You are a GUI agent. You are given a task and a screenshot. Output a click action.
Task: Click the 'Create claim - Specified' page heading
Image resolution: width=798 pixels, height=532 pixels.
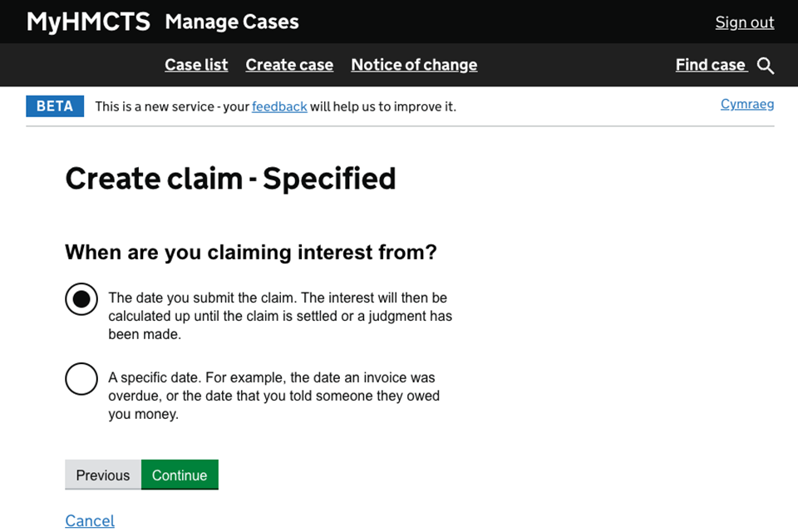click(x=230, y=179)
